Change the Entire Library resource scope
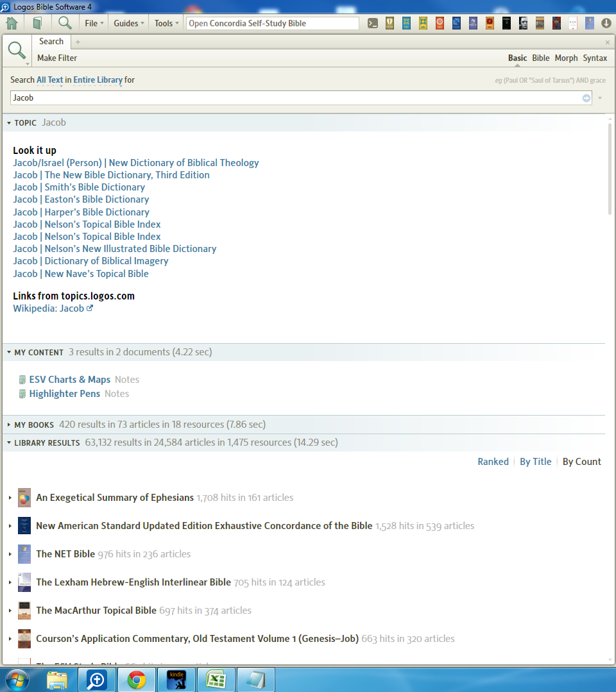The height and width of the screenshot is (692, 616). pyautogui.click(x=98, y=80)
